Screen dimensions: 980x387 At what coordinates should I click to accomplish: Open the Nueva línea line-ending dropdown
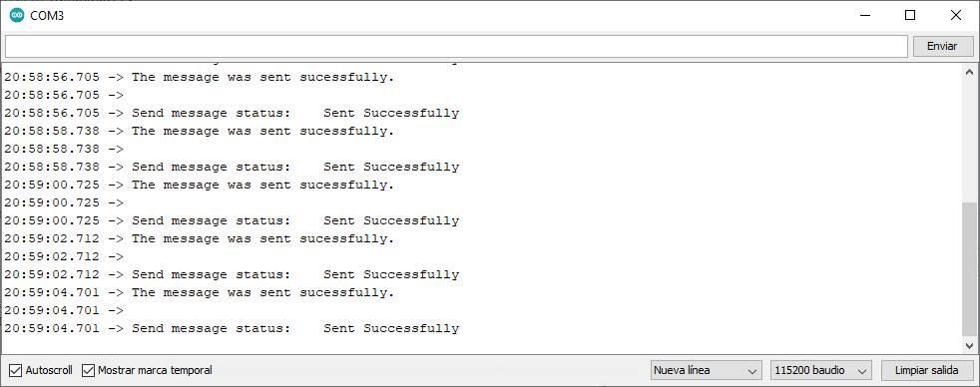point(706,371)
